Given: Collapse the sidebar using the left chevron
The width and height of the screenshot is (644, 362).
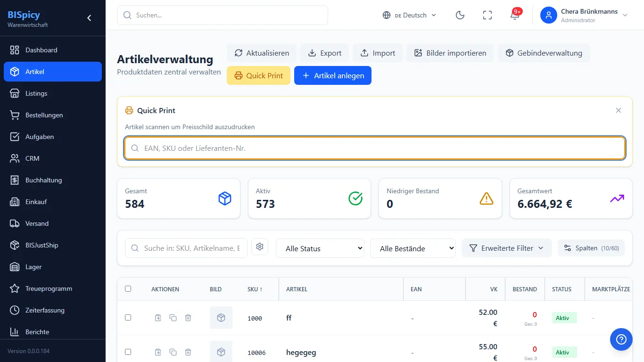Looking at the screenshot, I should click(x=89, y=18).
